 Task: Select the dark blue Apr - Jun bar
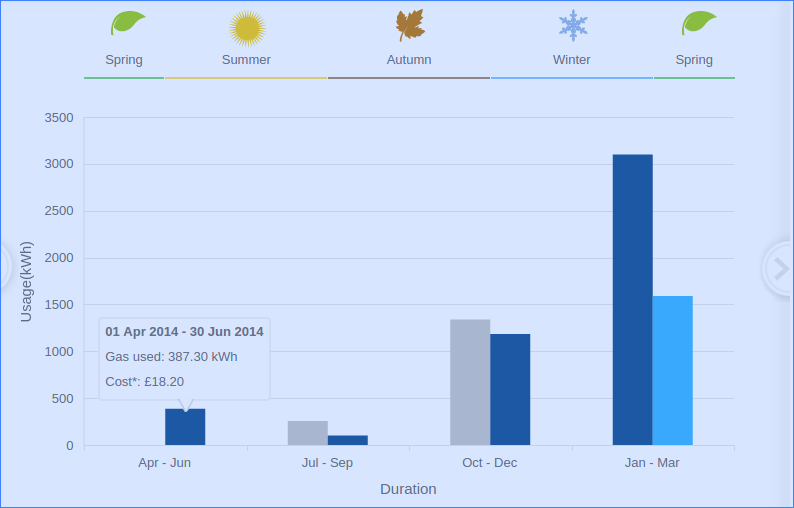[x=185, y=427]
